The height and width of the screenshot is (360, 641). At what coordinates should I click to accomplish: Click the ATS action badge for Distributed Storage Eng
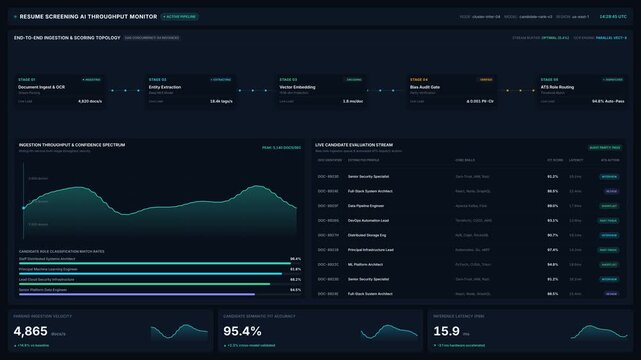pyautogui.click(x=609, y=235)
